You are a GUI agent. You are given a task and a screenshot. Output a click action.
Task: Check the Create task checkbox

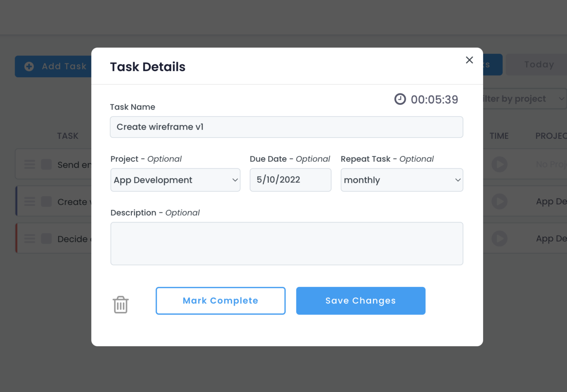pyautogui.click(x=47, y=201)
